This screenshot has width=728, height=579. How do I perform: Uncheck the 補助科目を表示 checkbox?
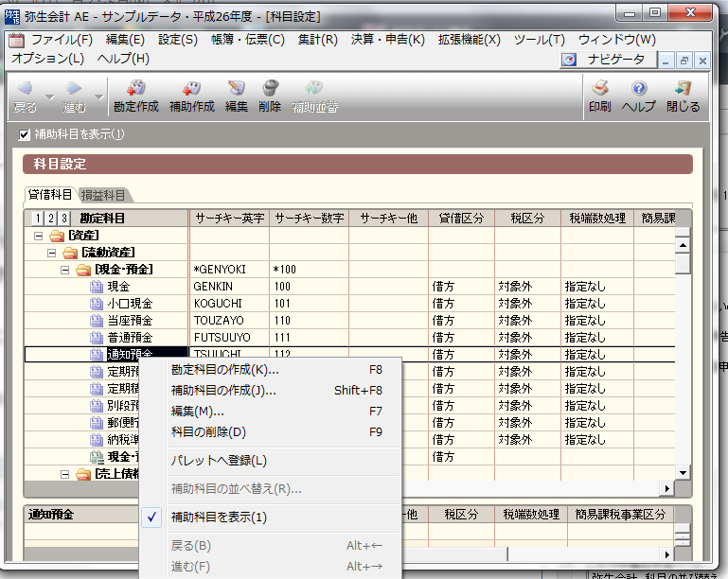[x=26, y=134]
